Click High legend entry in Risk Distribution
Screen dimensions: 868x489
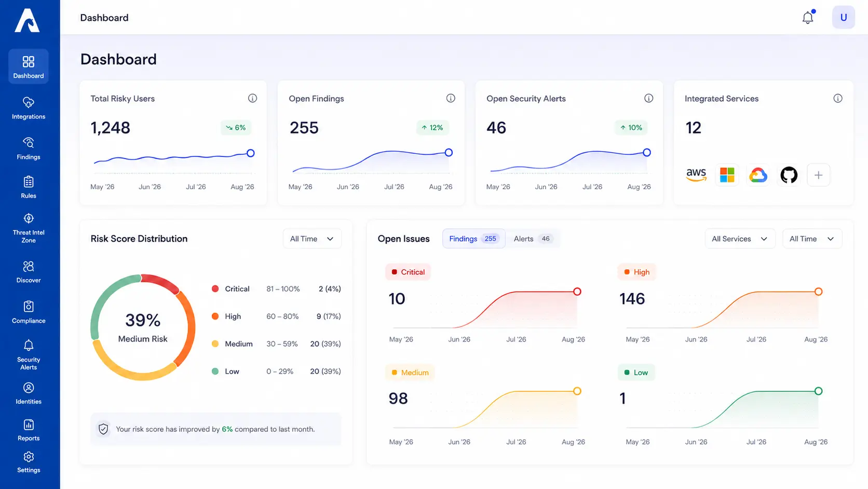(276, 316)
